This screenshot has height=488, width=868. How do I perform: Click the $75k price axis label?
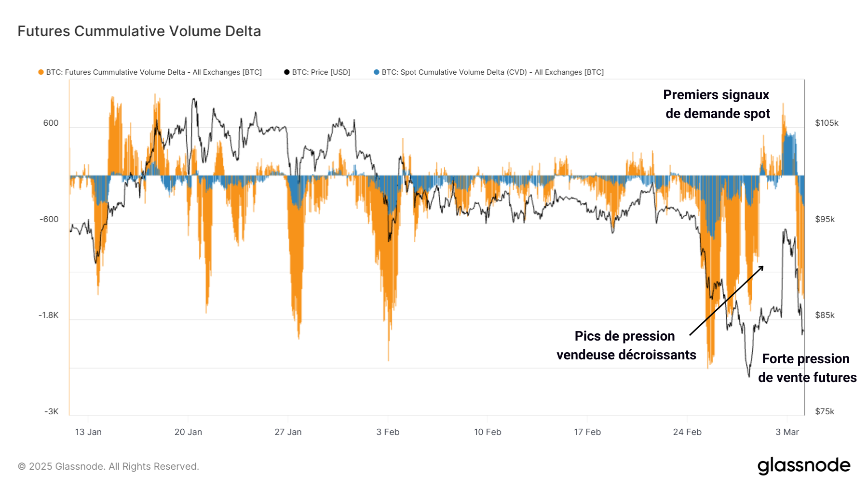click(x=825, y=411)
